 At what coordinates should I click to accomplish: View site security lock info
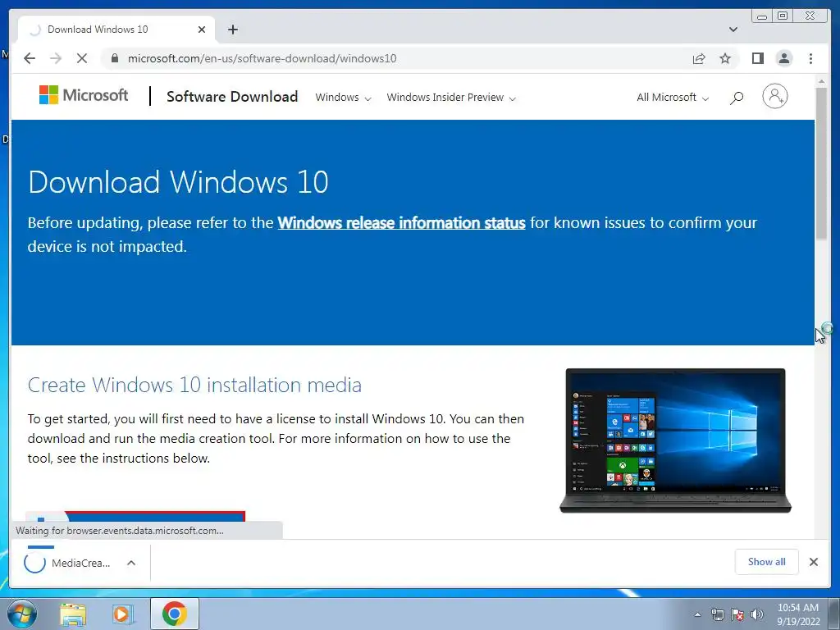[x=115, y=58]
